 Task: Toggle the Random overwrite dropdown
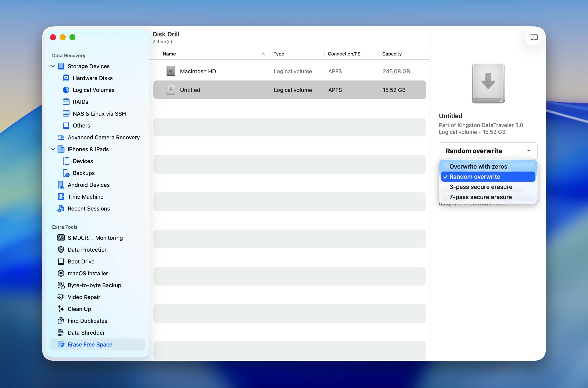pos(488,151)
